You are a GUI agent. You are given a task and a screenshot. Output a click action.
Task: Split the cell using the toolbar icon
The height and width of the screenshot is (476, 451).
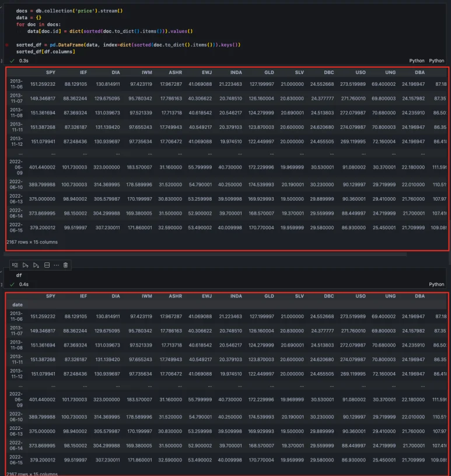tap(47, 265)
